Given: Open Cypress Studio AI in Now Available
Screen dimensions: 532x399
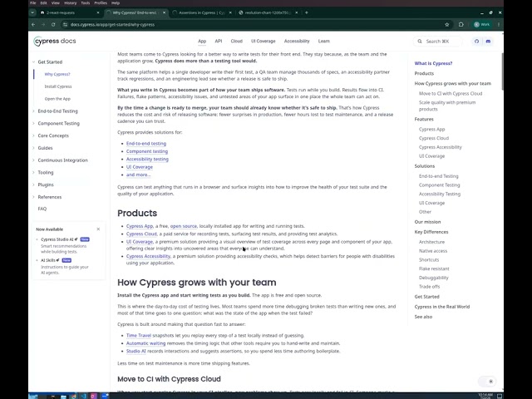Looking at the screenshot, I should 59,239.
